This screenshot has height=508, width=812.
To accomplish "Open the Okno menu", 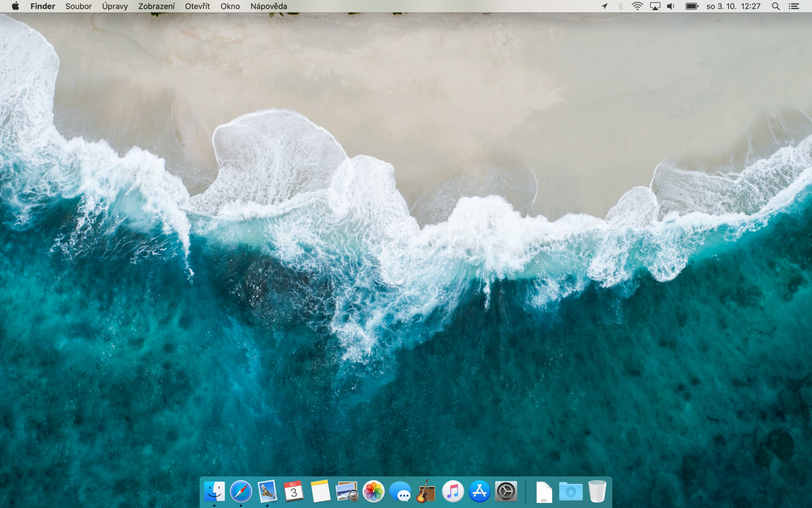I will [230, 6].
